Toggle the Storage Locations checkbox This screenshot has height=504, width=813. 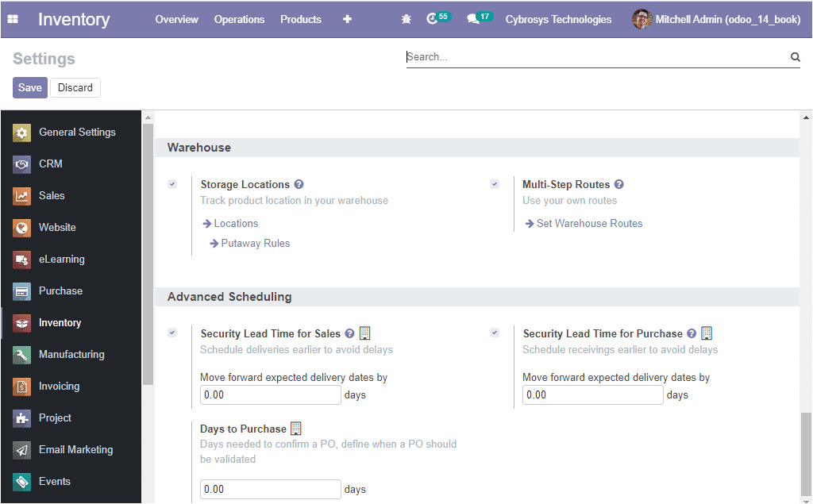coord(172,184)
